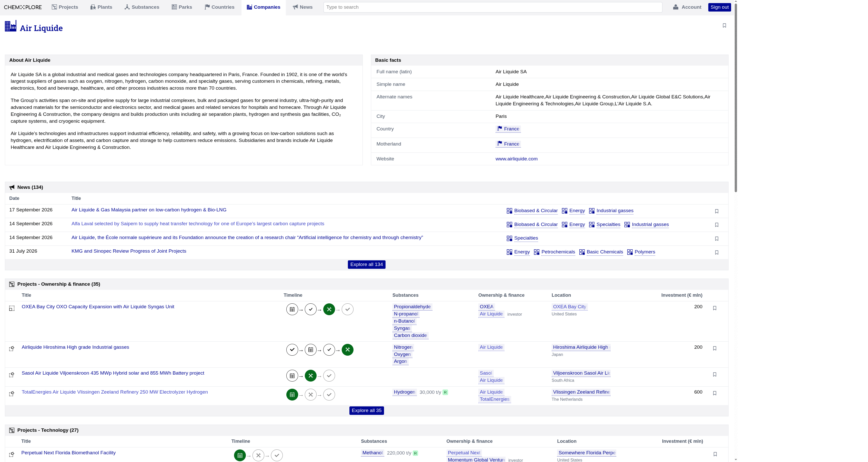Click the Investment (€ mln) column header in Ownership & finance
This screenshot has width=868, height=462.
(x=682, y=295)
